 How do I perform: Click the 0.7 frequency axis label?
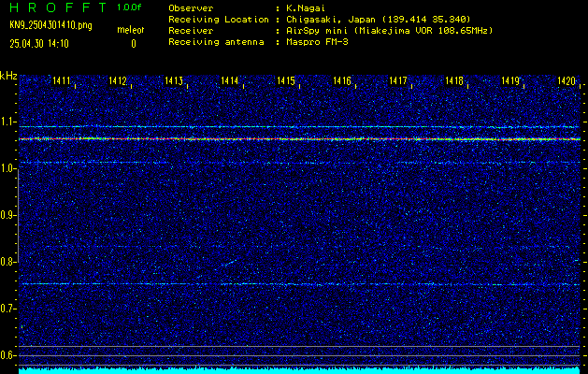[8, 309]
